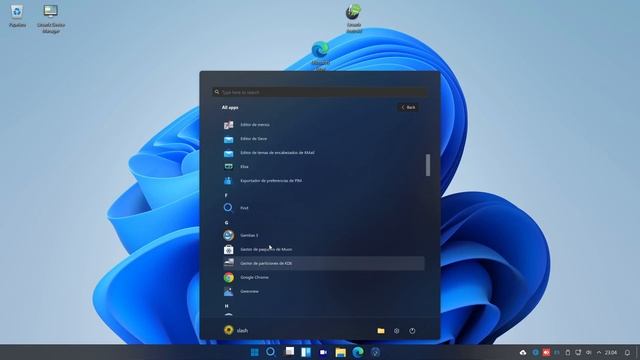Click the All apps heading

[230, 107]
